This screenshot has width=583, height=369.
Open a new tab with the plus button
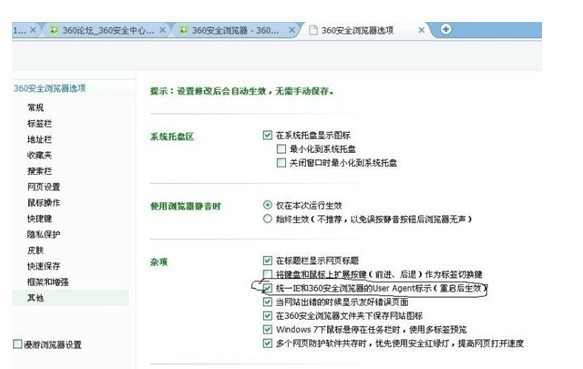[x=446, y=29]
